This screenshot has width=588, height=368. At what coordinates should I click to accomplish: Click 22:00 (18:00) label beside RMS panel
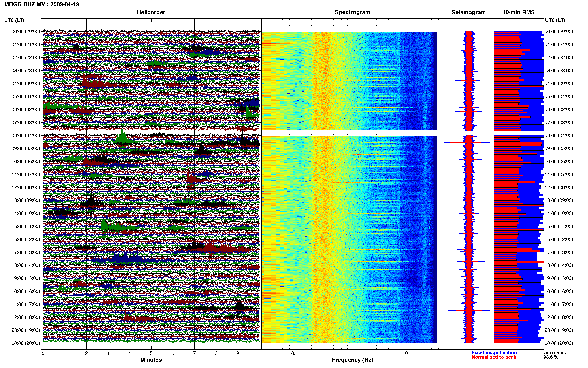point(559,317)
